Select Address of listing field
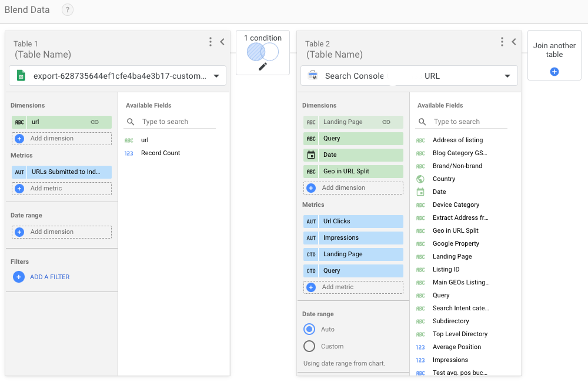588x382 pixels. (458, 140)
